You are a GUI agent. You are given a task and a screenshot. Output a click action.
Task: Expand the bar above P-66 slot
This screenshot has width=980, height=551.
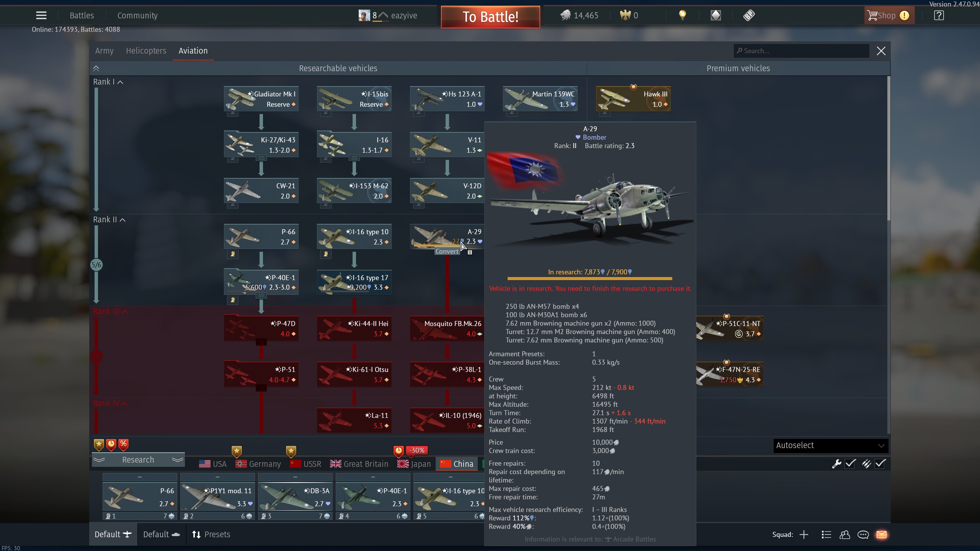pos(140,477)
